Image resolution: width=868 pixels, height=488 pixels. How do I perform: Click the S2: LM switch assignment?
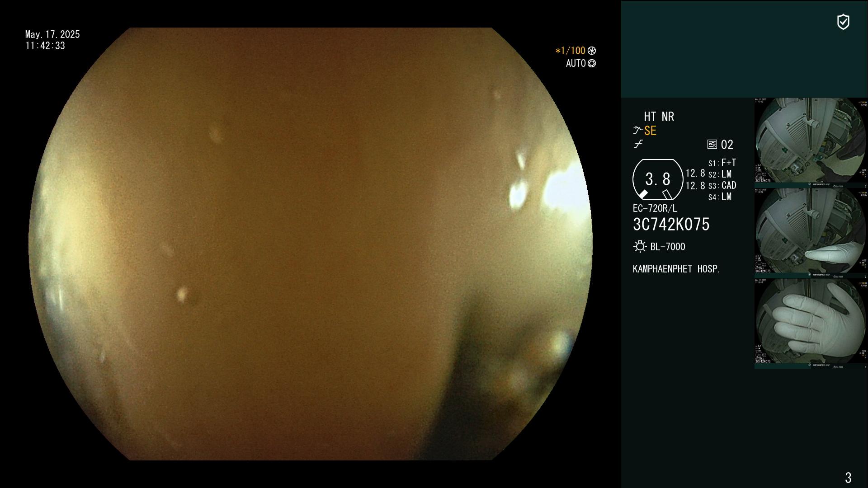pyautogui.click(x=720, y=174)
